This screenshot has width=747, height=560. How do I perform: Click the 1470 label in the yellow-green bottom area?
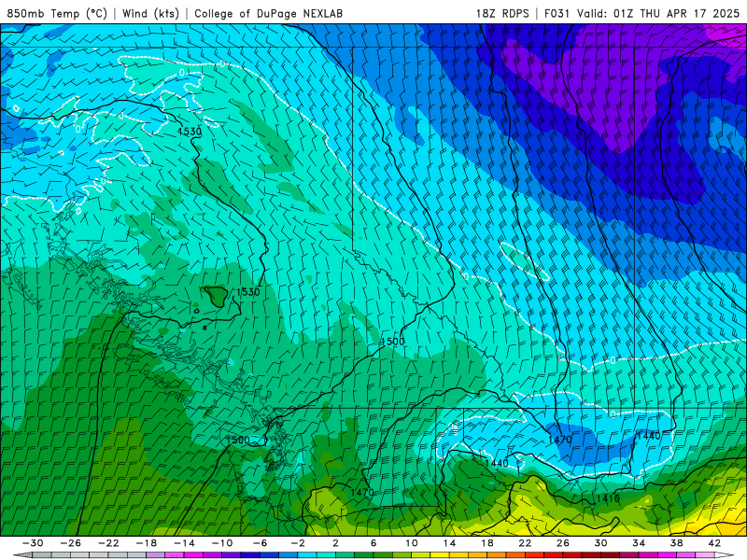[362, 492]
